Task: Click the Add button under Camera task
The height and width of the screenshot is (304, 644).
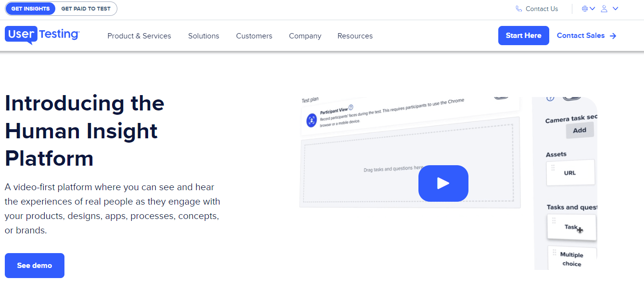Action: pos(580,130)
